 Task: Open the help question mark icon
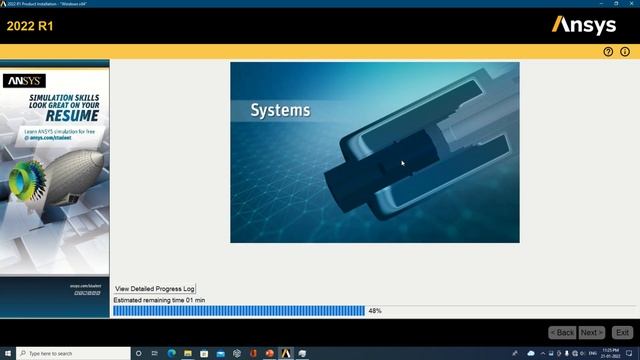click(608, 52)
